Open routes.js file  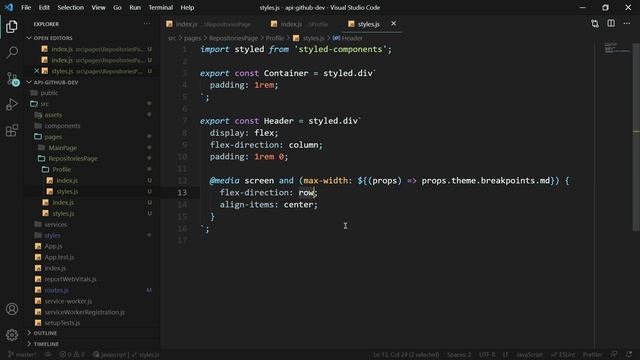pyautogui.click(x=57, y=290)
